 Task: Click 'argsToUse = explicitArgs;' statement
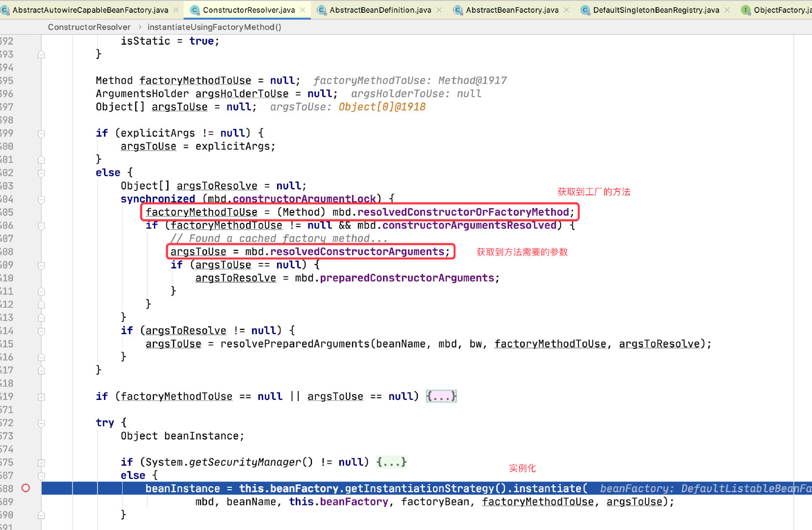(198, 146)
